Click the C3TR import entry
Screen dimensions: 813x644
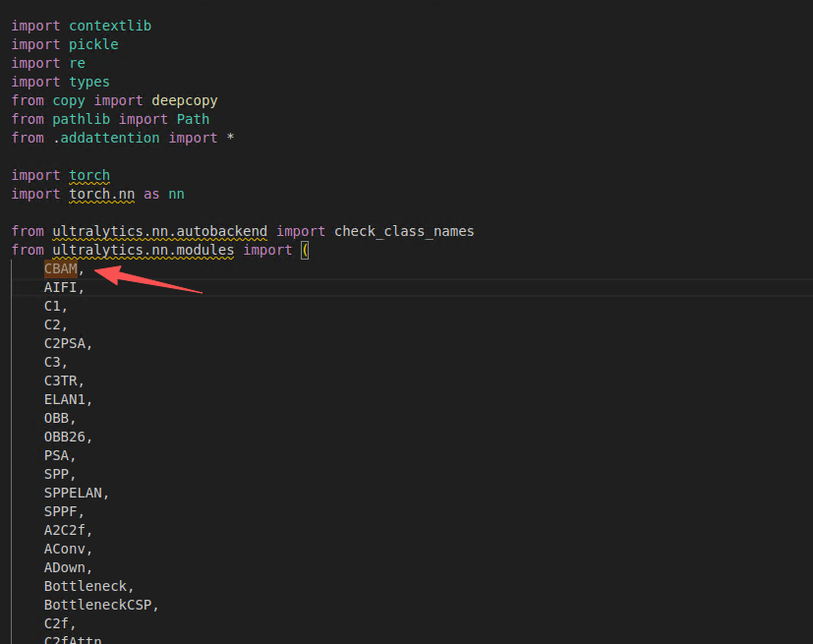point(61,381)
